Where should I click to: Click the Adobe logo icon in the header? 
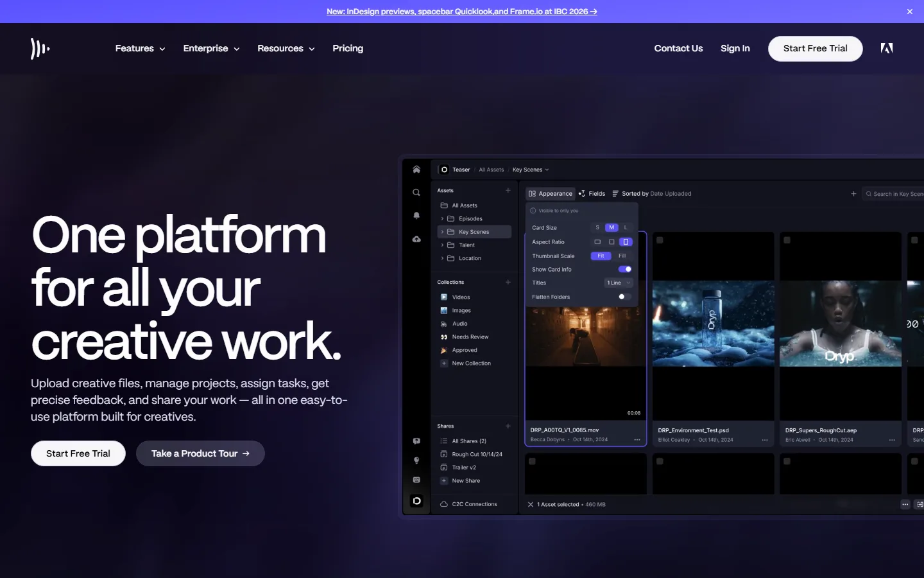tap(887, 48)
